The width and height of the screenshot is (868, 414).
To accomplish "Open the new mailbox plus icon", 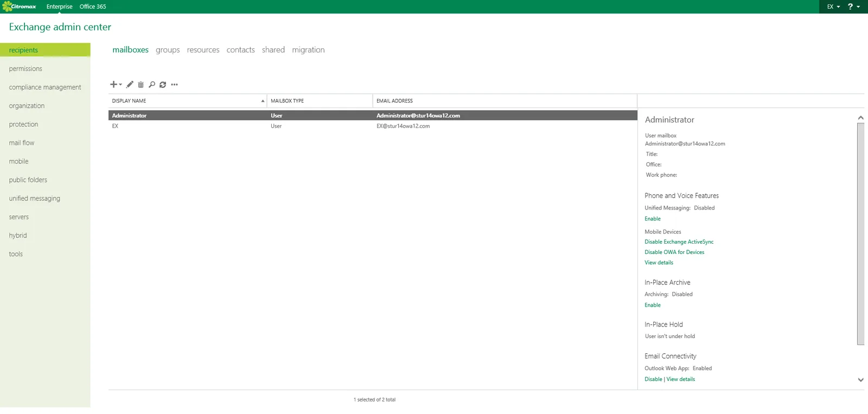I will point(116,85).
